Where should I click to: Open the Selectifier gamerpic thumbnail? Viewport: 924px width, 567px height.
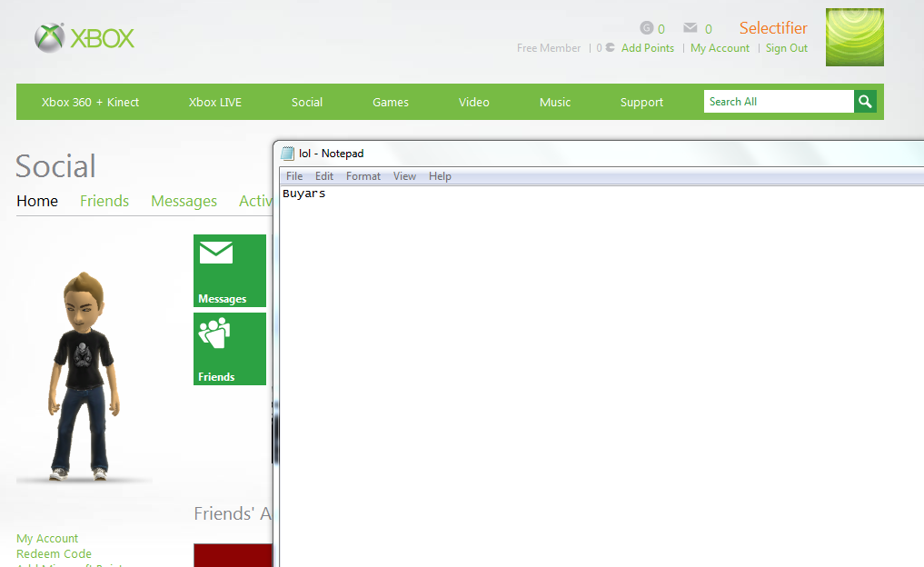coord(854,37)
